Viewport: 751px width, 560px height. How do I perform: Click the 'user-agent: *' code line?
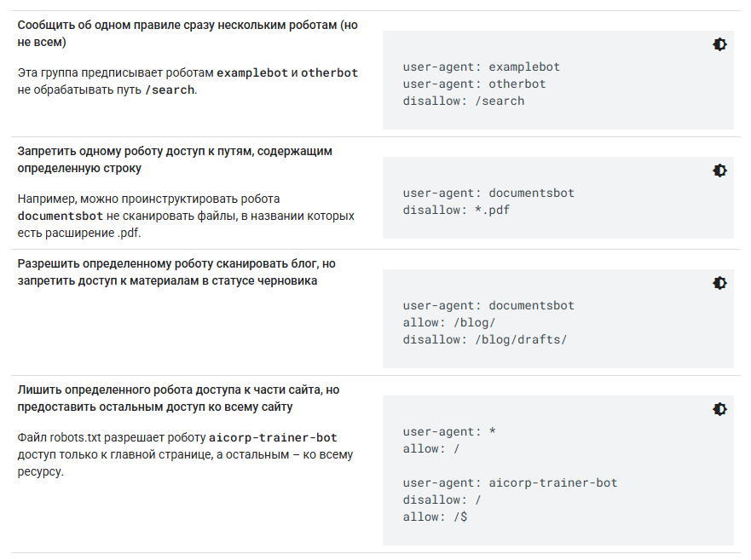coord(449,431)
